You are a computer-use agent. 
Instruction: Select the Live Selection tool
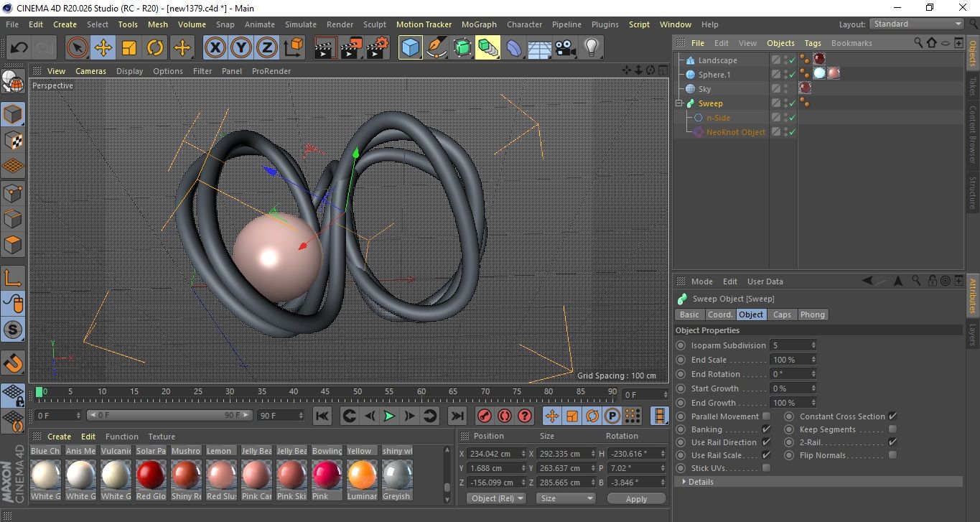(x=78, y=48)
